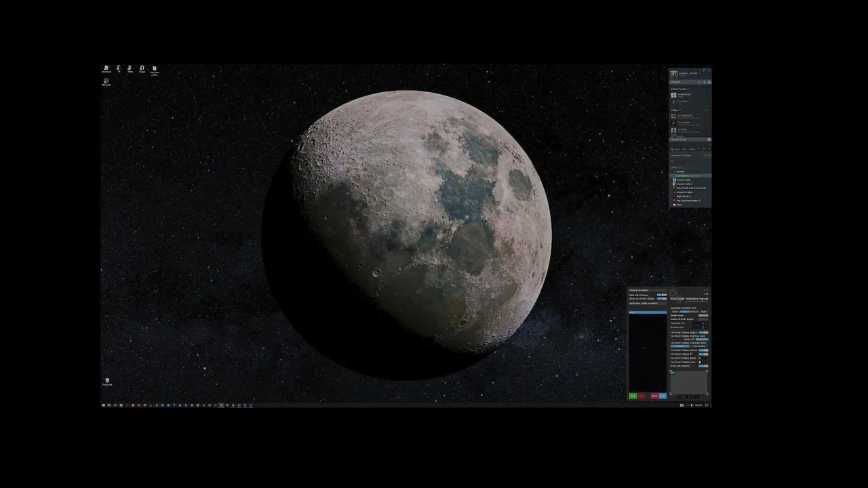The image size is (868, 488).
Task: Open the View menu in Steam
Action: [x=684, y=149]
